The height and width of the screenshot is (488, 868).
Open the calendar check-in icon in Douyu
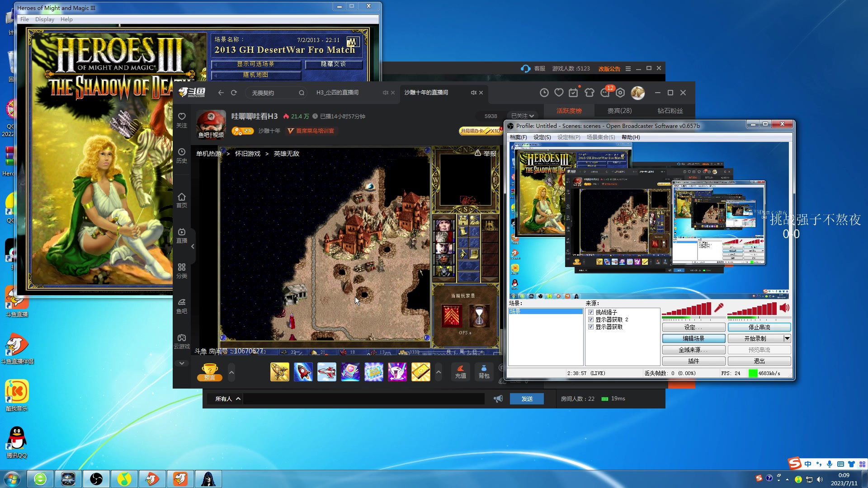tap(574, 93)
